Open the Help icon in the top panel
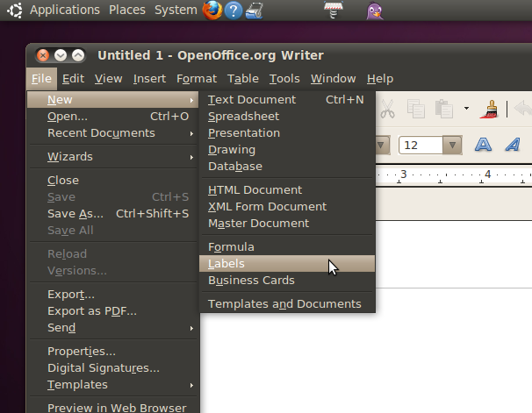This screenshot has width=532, height=413. tap(234, 11)
